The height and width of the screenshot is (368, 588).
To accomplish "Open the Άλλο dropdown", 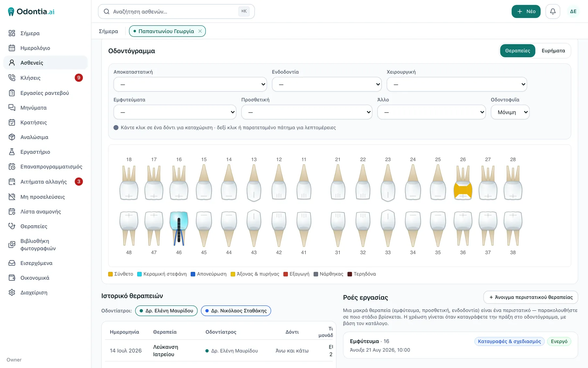I will click(x=432, y=112).
